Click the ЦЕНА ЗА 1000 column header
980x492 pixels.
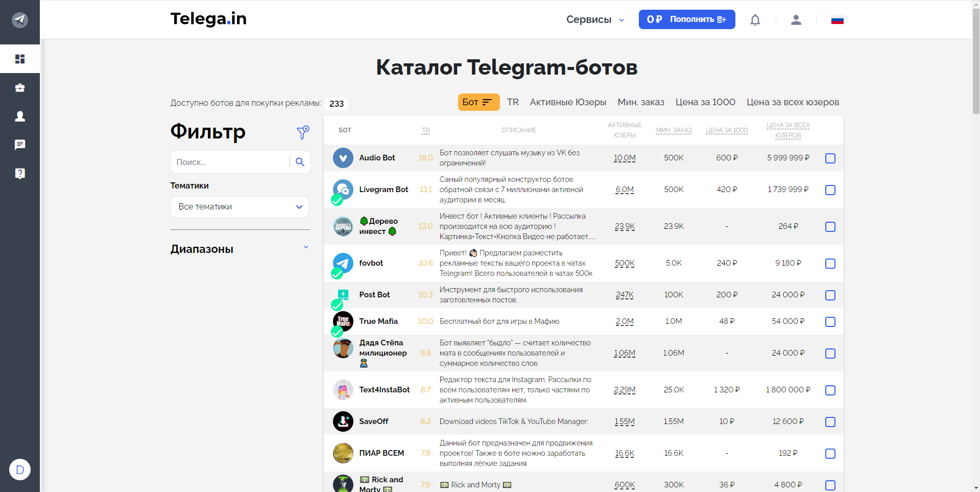click(x=727, y=130)
